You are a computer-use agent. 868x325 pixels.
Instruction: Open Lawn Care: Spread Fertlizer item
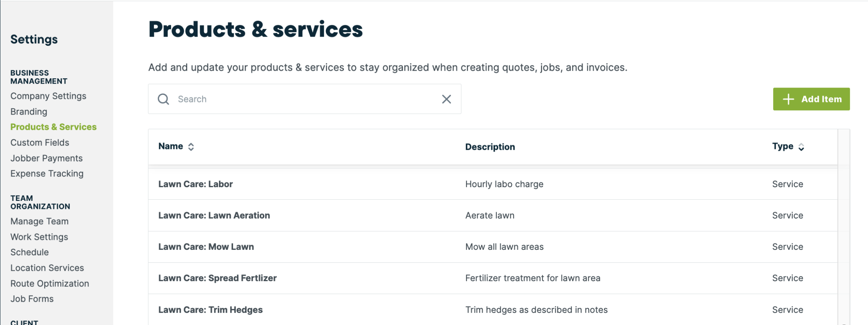[217, 278]
